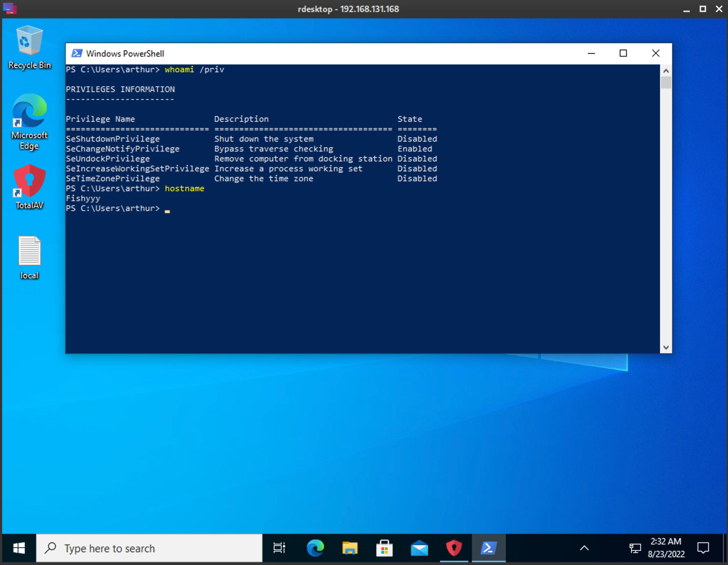Screen dimensions: 728x565
Task: Expand the hidden system tray icons chevron
Action: coord(584,548)
